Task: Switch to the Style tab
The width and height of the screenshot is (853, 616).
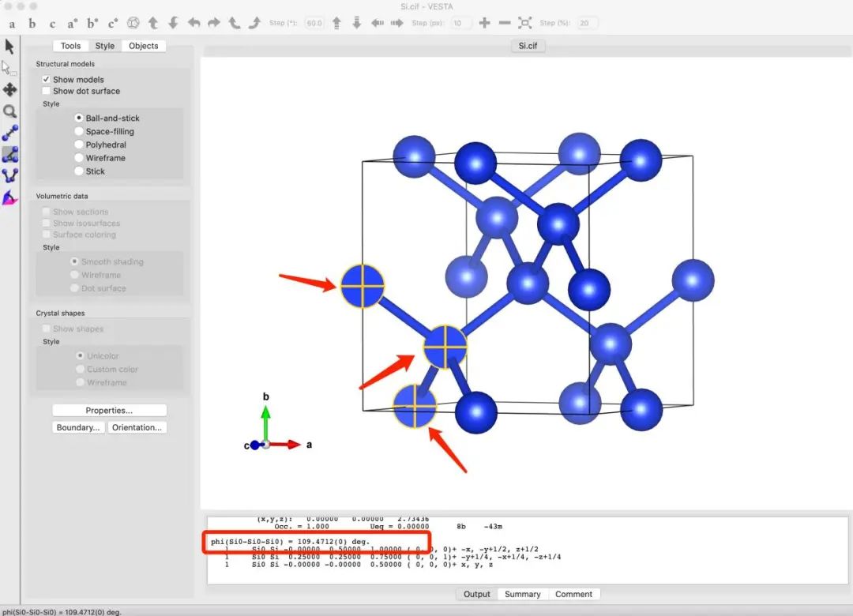Action: pos(104,46)
